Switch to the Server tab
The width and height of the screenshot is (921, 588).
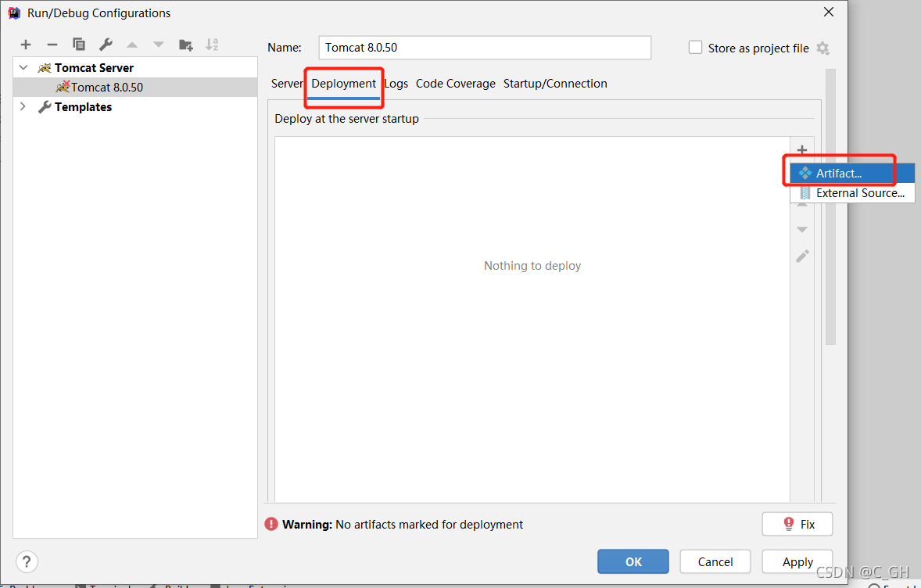[287, 84]
